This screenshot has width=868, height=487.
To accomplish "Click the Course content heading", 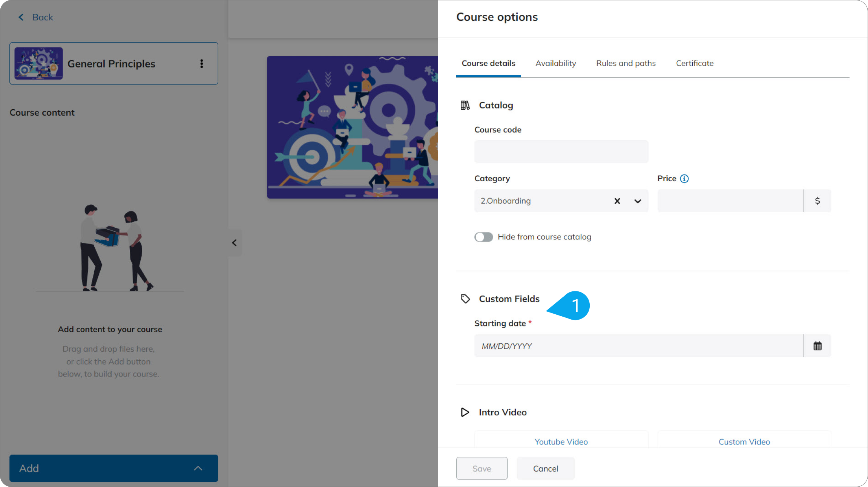I will pos(42,113).
